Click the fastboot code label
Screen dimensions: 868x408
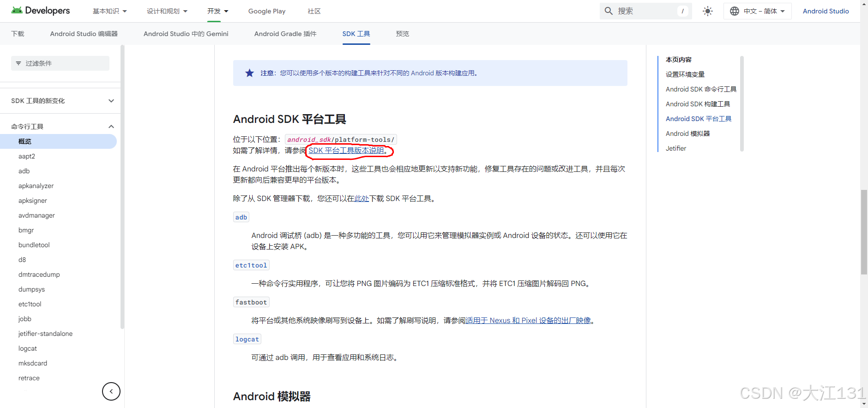point(251,302)
